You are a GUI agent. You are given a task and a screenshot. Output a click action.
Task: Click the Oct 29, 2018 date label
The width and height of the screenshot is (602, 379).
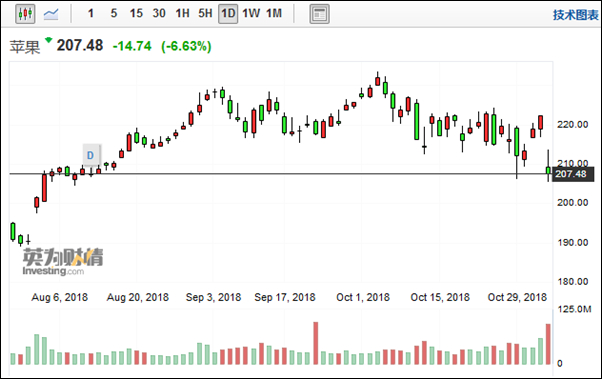pos(517,297)
